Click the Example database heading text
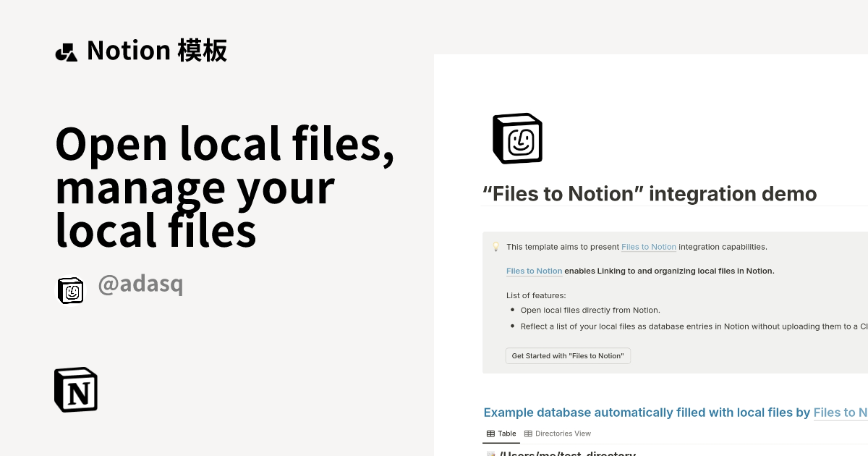The image size is (868, 456). tap(644, 412)
